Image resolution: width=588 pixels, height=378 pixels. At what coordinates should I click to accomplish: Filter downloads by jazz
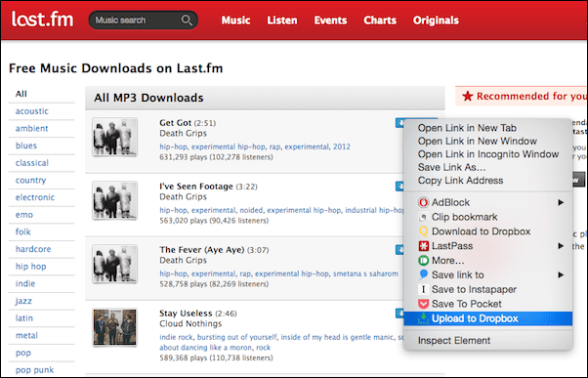pyautogui.click(x=23, y=301)
